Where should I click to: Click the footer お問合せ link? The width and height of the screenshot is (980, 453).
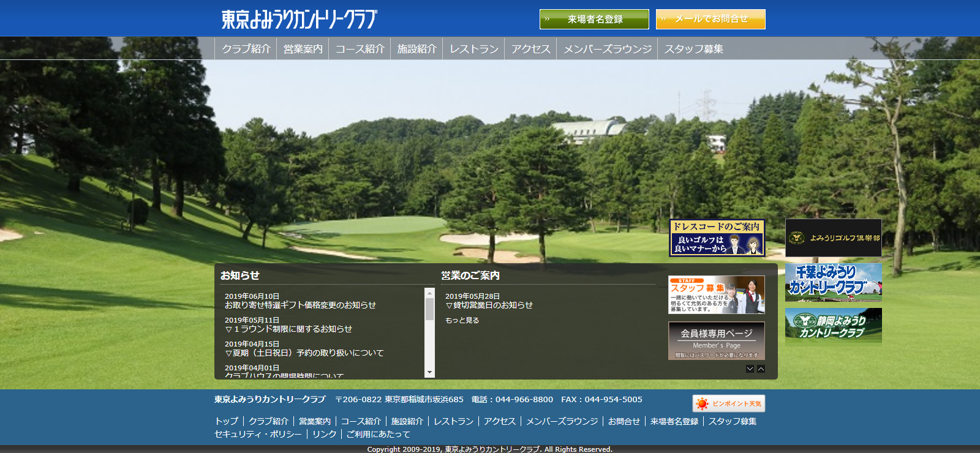624,421
